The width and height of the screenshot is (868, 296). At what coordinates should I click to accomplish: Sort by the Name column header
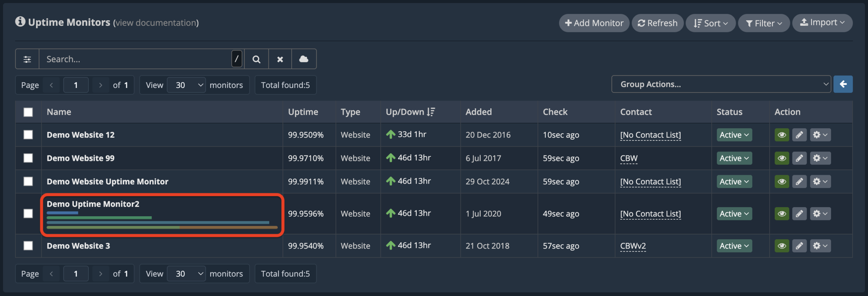coord(59,112)
